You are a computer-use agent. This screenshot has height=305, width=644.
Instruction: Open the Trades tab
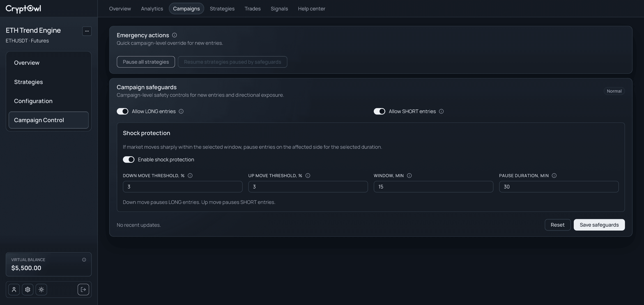[x=252, y=8]
